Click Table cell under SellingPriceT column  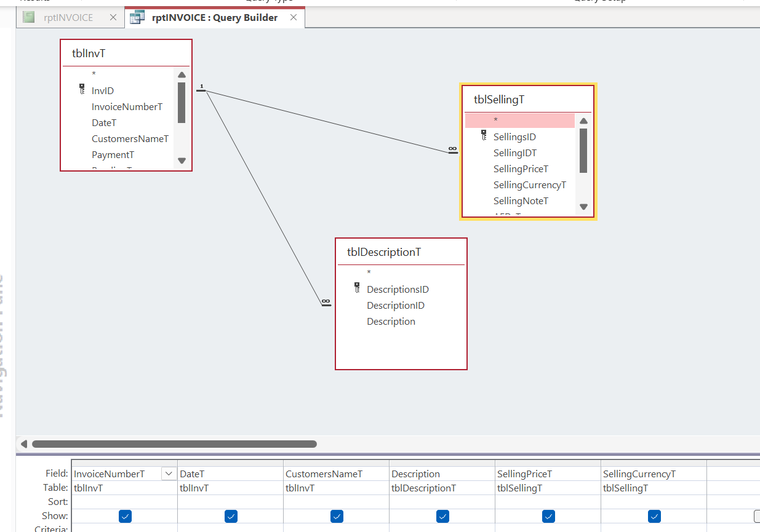pos(548,488)
